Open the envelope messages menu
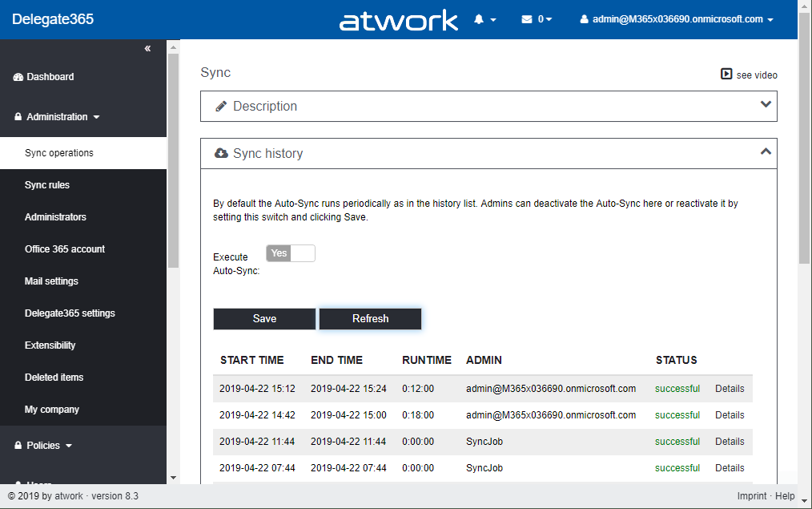 [x=527, y=19]
